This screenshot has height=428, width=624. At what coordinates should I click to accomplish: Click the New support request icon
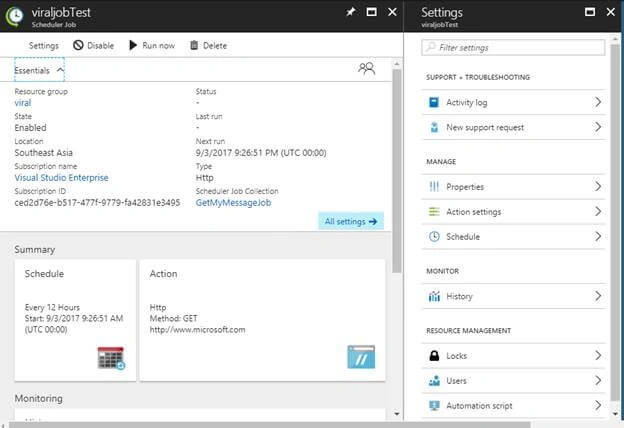(434, 127)
